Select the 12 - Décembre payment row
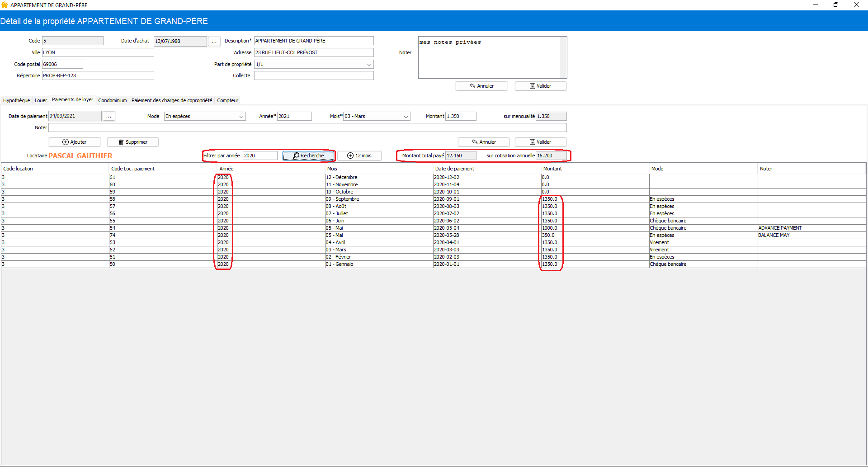868x467 pixels. pos(434,177)
